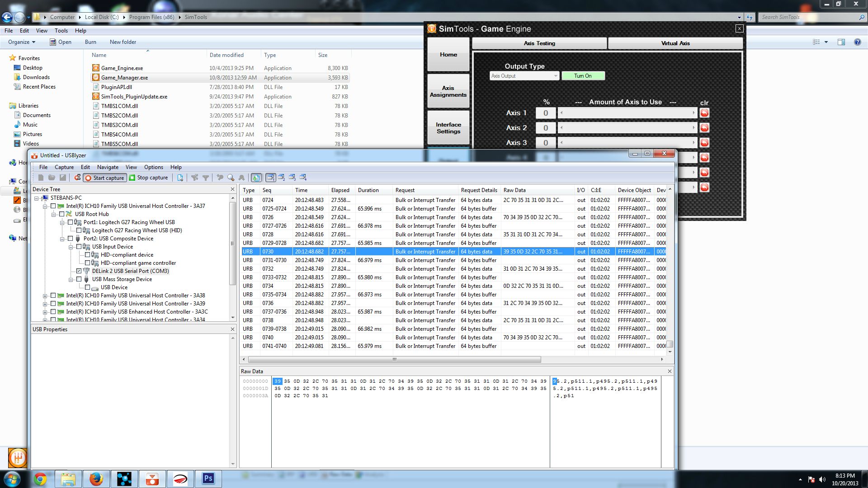Image resolution: width=868 pixels, height=488 pixels.
Task: Check Logitech G27 Racing Wheel USB (HID) checkbox
Action: (x=79, y=230)
